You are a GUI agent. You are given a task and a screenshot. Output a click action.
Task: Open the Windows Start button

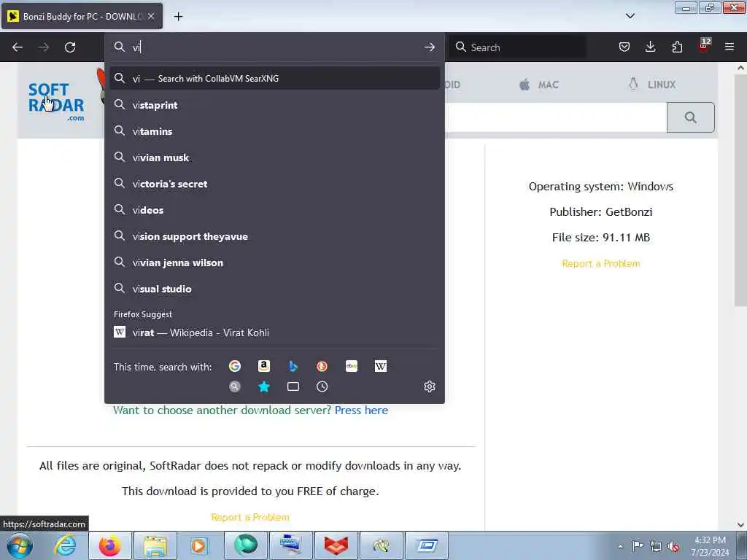(x=20, y=545)
